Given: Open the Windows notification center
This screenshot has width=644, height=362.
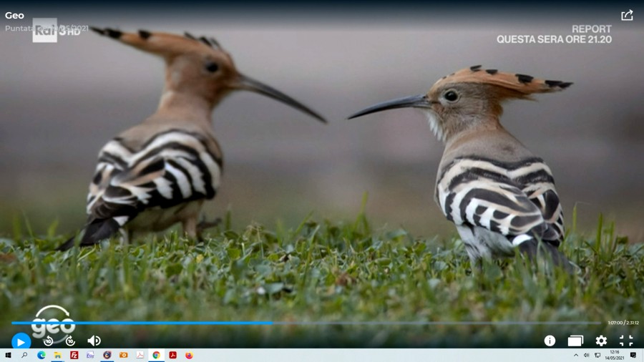Looking at the screenshot, I should (x=633, y=356).
